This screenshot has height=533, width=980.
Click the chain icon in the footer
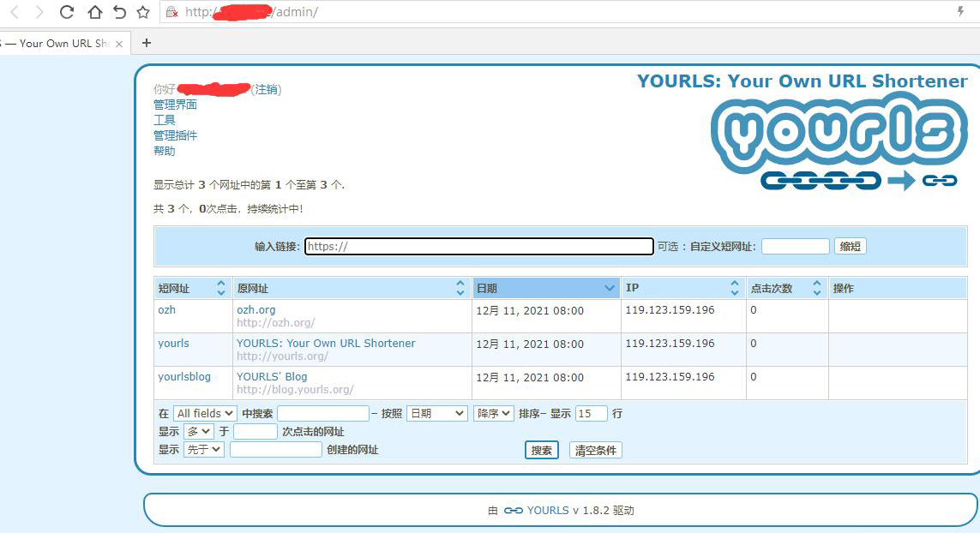[513, 511]
